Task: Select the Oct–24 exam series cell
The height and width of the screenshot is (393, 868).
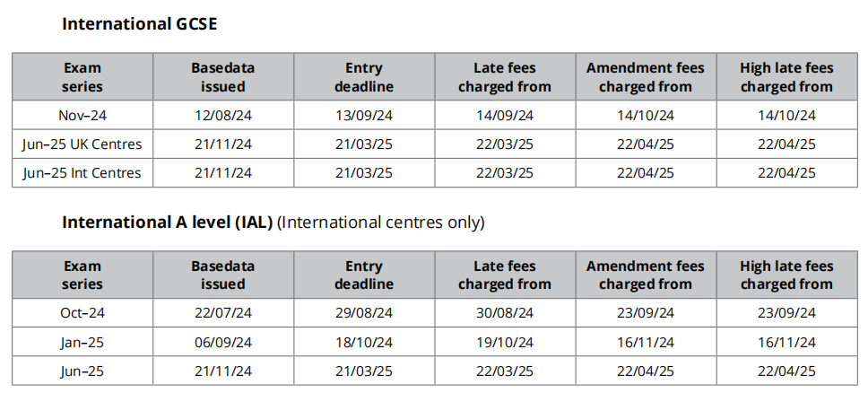Action: click(x=82, y=313)
